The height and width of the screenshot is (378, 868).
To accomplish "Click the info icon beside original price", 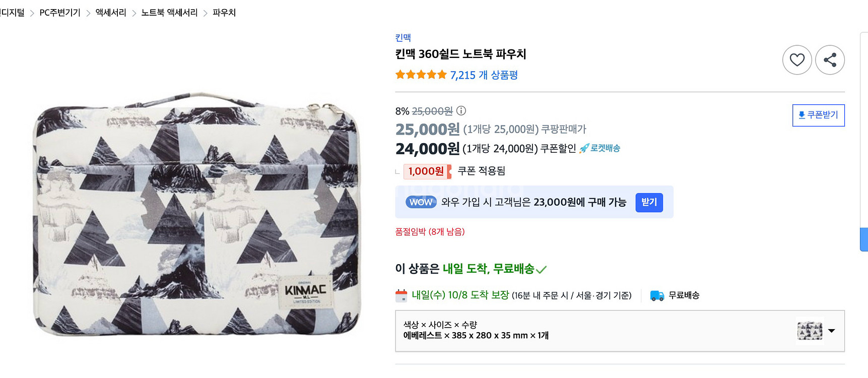I will [x=461, y=110].
